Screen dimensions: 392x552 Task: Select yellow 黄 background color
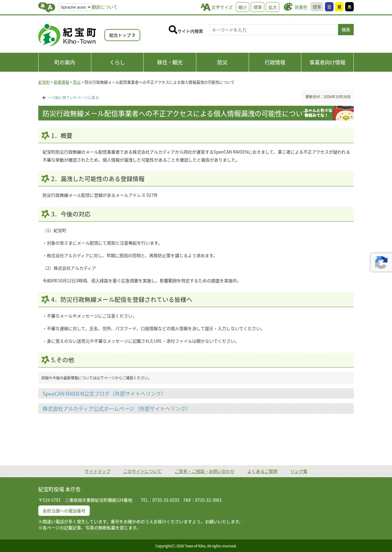tap(339, 7)
